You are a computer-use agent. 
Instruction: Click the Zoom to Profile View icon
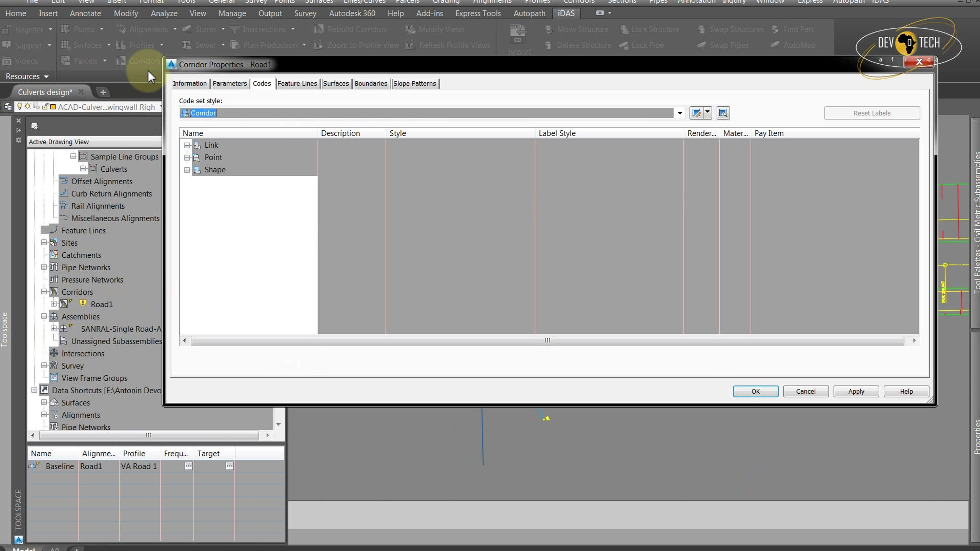click(318, 45)
